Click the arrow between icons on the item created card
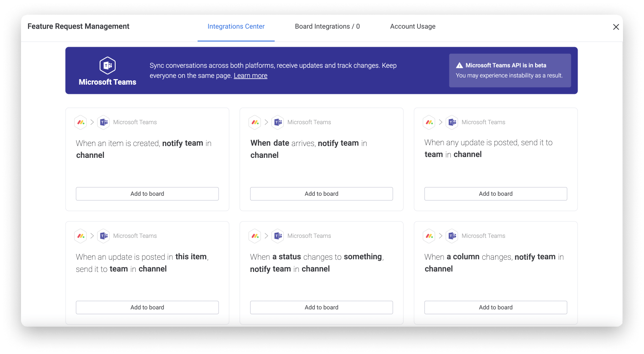This screenshot has width=644, height=354. (x=92, y=122)
